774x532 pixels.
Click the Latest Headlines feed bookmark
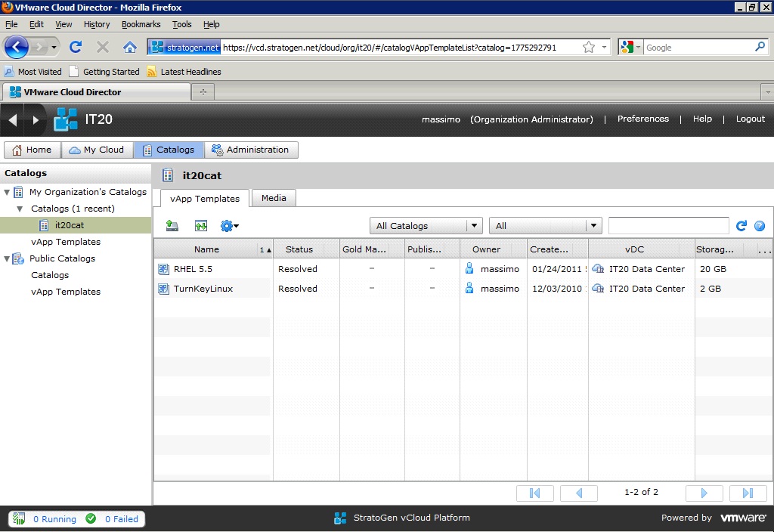[x=184, y=72]
